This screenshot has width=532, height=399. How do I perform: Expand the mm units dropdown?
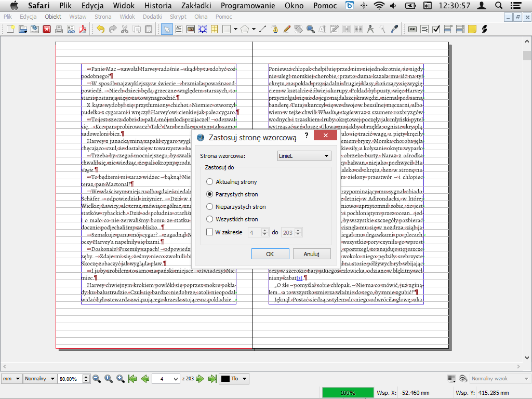click(x=11, y=379)
